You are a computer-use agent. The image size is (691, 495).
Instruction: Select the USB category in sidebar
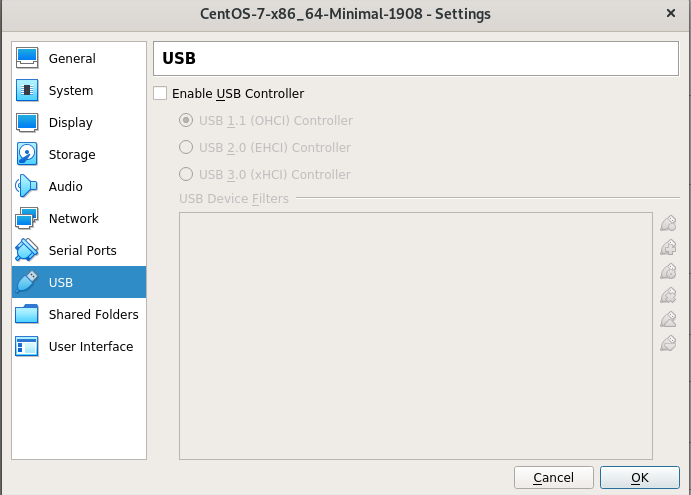coord(79,282)
